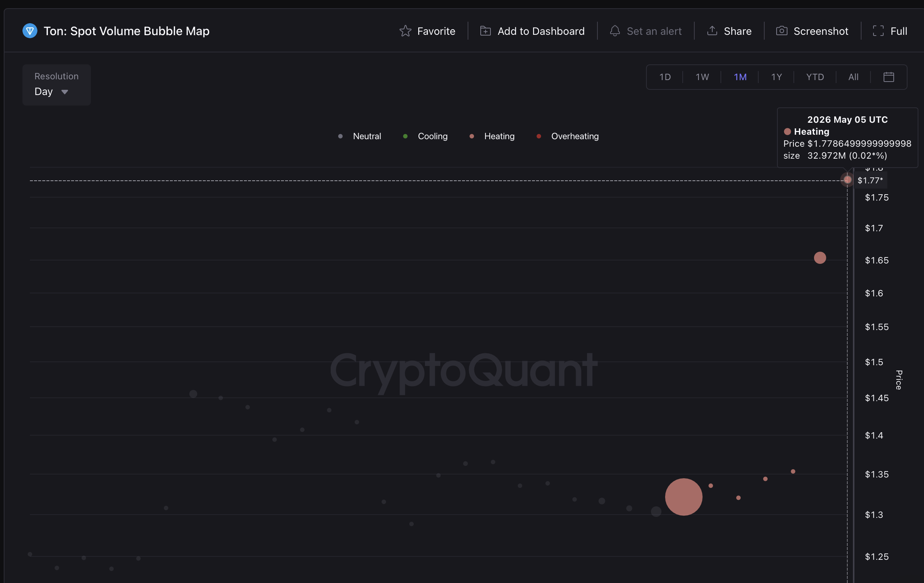Click the highlighted bubble at $1.77
Viewport: 924px width, 583px height.
point(847,180)
